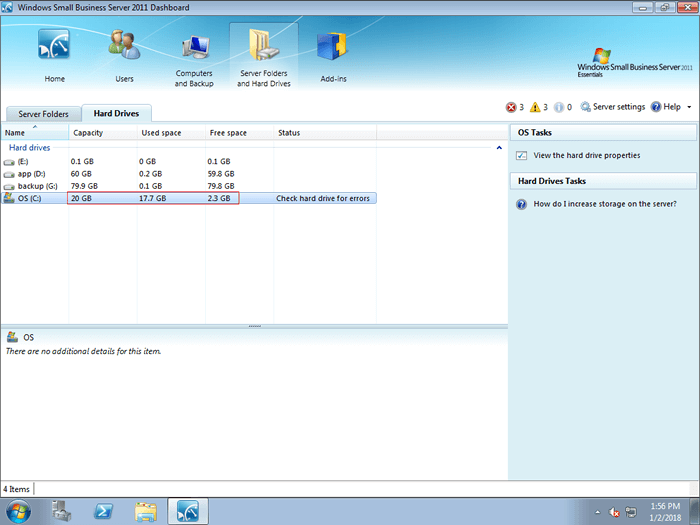Click the Hard drives group label

(29, 148)
